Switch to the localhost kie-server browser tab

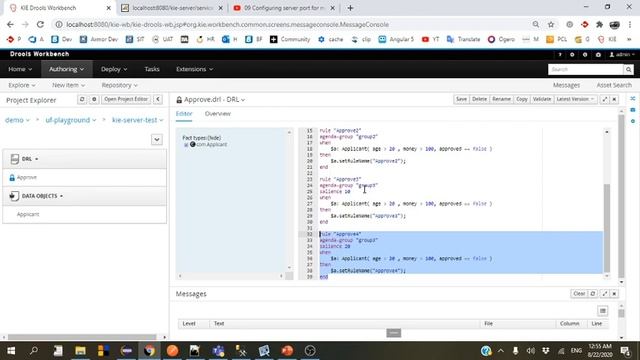tap(172, 8)
